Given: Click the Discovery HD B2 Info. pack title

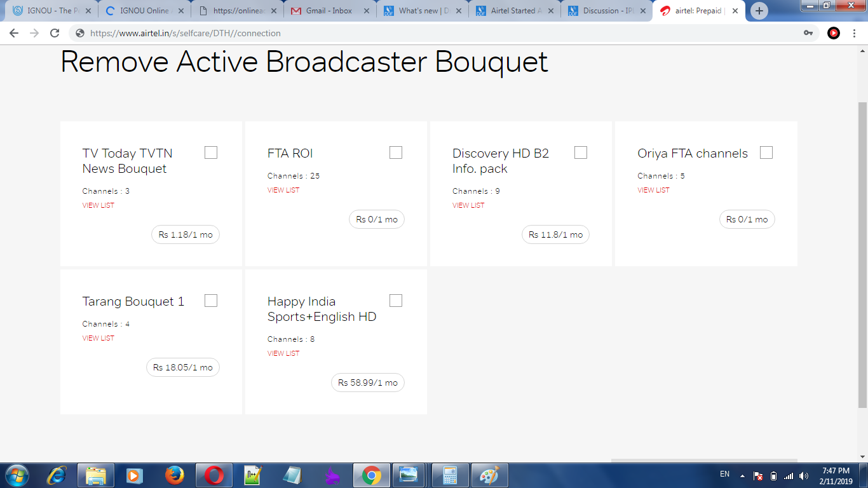Looking at the screenshot, I should [x=501, y=161].
